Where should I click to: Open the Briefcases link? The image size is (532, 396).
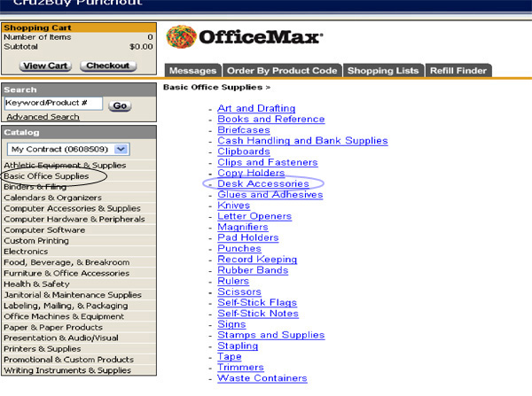click(x=244, y=130)
